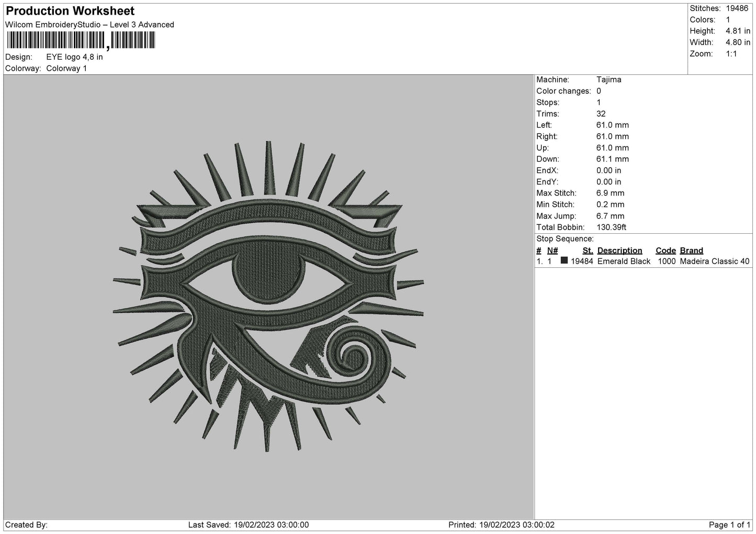
Task: Click the EndX value 0.00 in
Action: point(609,171)
